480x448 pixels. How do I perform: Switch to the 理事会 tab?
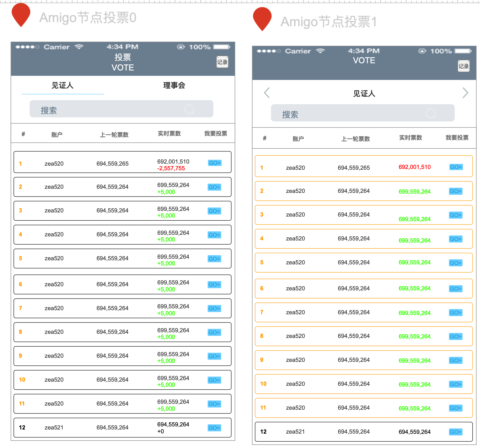click(x=174, y=85)
